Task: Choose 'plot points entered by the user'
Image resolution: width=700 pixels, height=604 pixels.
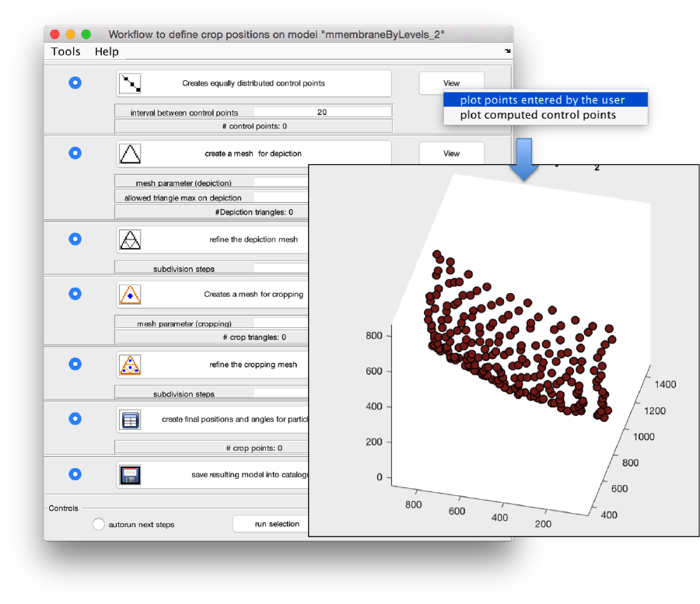Action: 542,100
